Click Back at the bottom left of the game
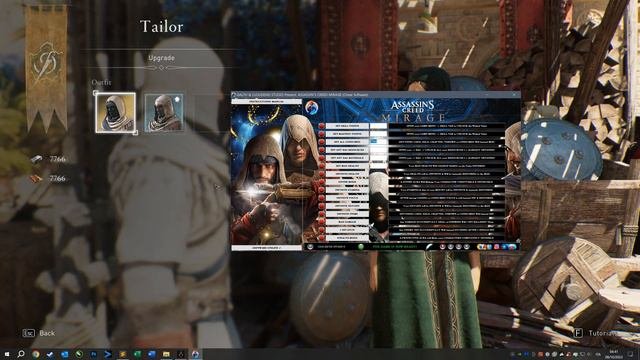640x360 pixels. pyautogui.click(x=39, y=333)
